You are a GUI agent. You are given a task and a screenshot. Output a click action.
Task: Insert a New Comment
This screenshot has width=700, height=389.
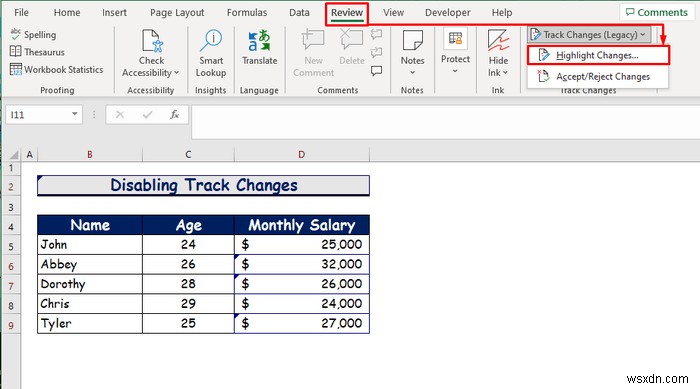(313, 53)
